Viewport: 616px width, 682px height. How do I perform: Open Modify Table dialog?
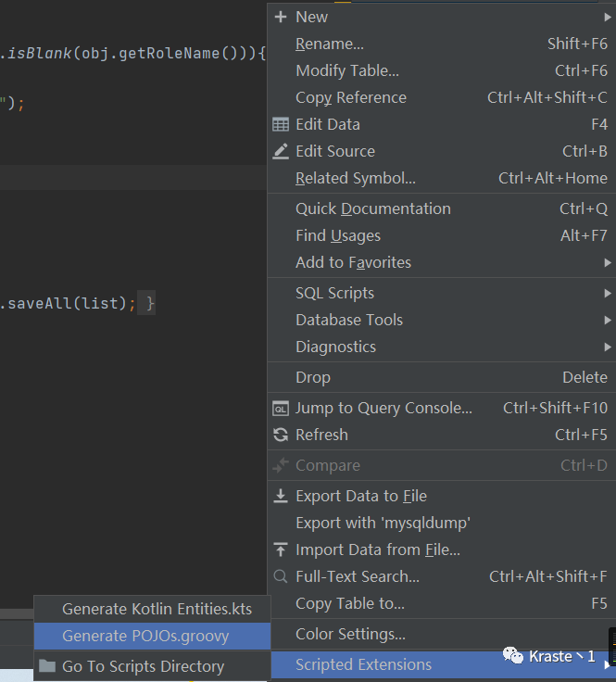(x=347, y=70)
